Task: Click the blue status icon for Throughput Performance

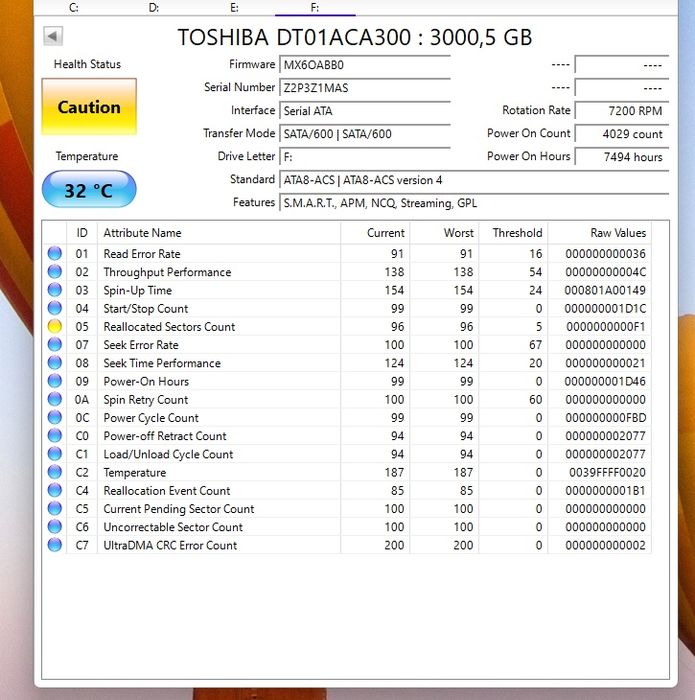Action: pos(55,272)
